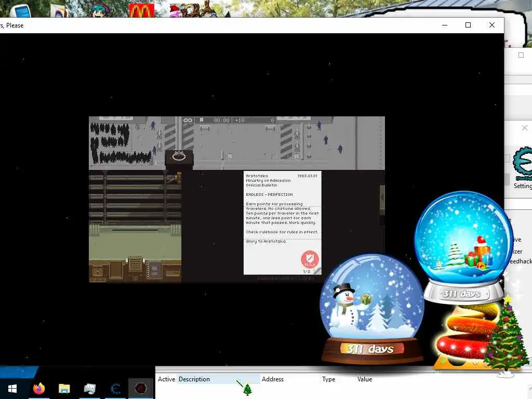Click the passport item on the desk

click(155, 270)
